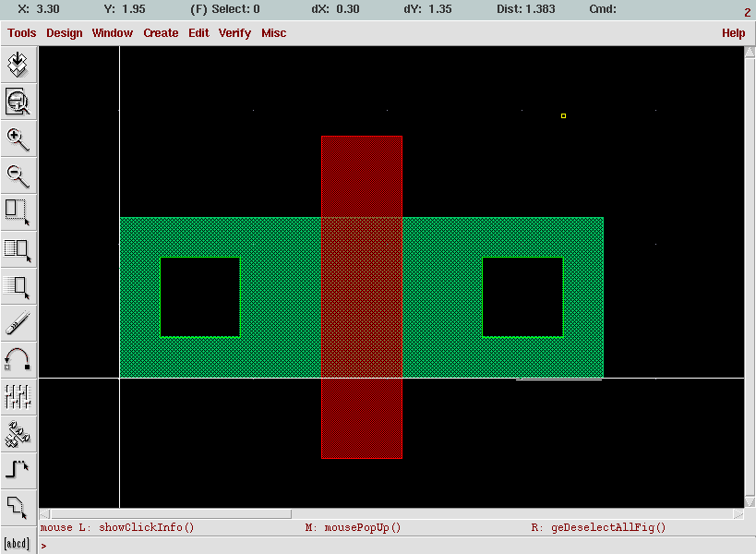
Task: Click the "dY: 1.35" readout
Action: (428, 9)
